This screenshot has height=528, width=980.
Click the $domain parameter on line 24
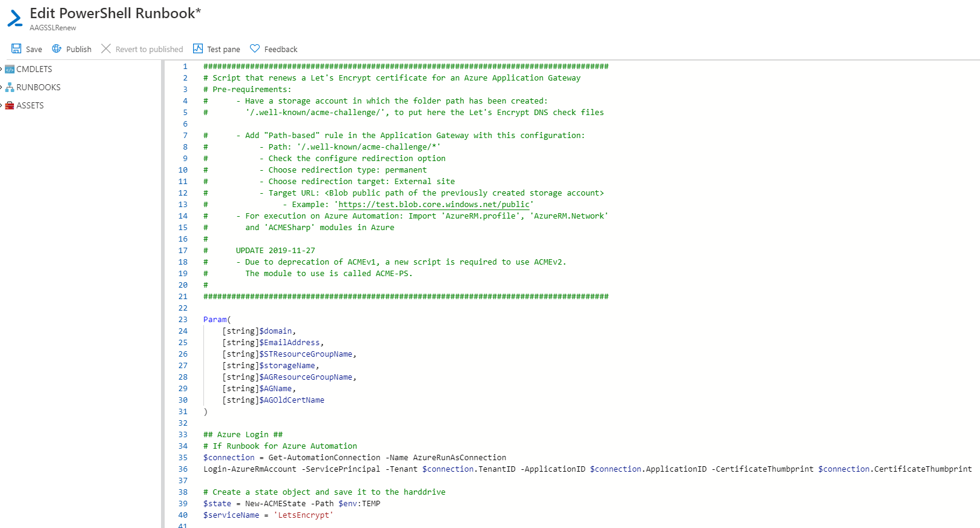tap(275, 331)
